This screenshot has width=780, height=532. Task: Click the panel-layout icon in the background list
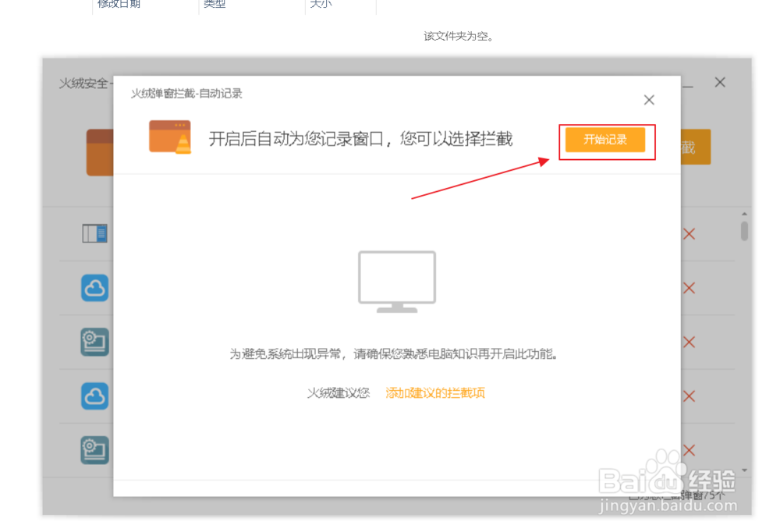[94, 233]
